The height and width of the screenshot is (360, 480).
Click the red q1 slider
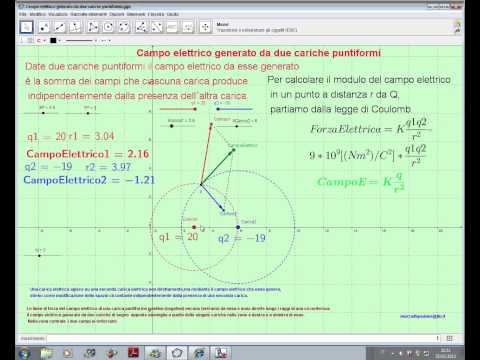[178, 109]
